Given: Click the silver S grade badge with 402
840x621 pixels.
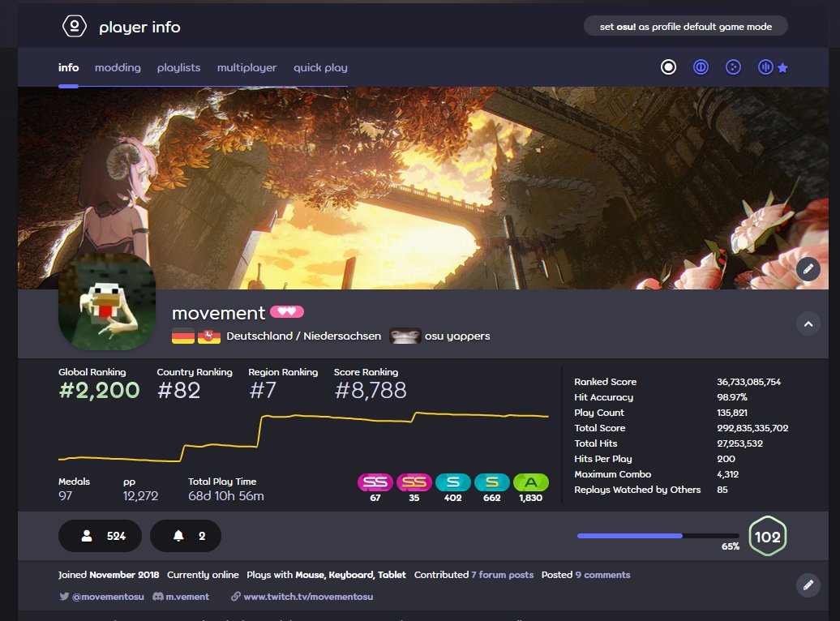Looking at the screenshot, I should tap(453, 482).
